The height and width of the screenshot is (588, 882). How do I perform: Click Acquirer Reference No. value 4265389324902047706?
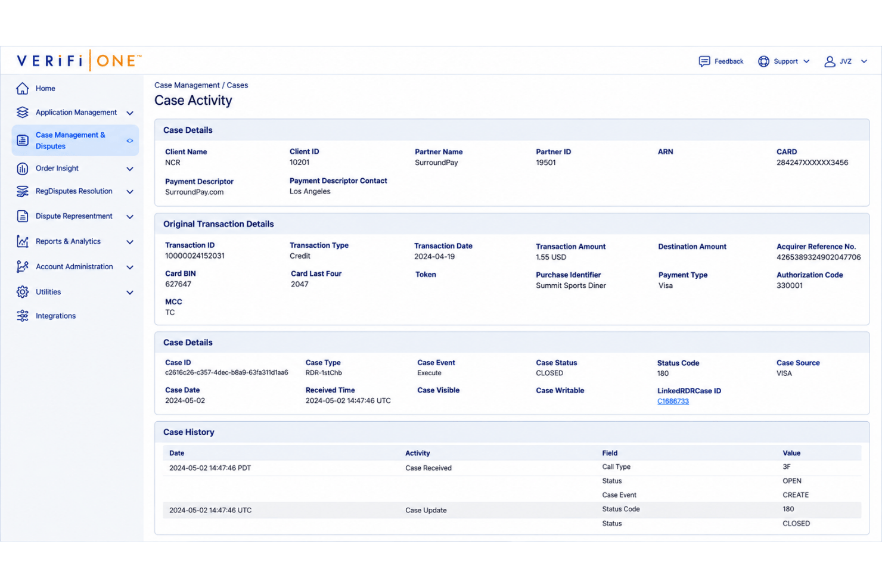click(x=819, y=257)
